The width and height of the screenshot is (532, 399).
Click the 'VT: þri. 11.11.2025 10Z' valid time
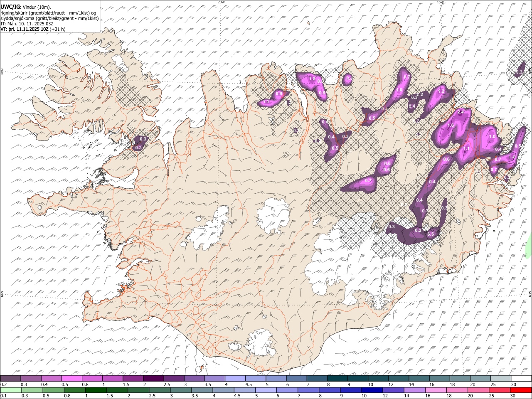pos(25,29)
